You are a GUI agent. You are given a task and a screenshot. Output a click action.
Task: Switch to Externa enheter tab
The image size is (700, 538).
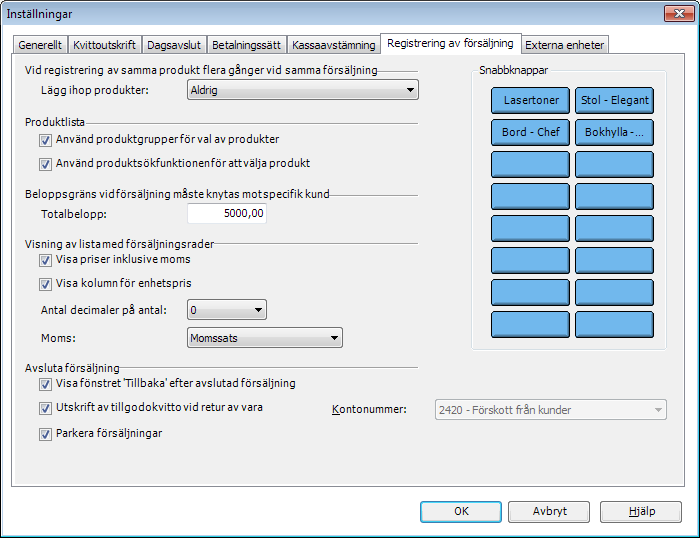click(x=564, y=45)
